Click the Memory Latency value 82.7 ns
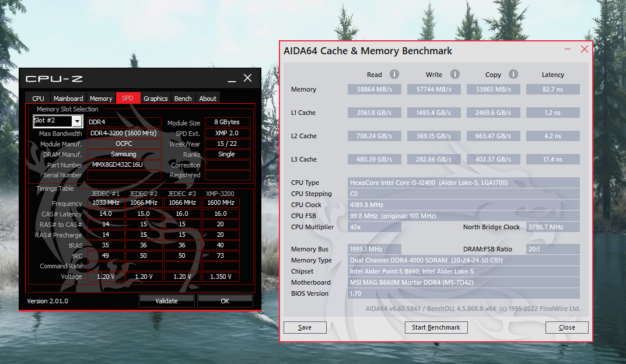The height and width of the screenshot is (364, 626). coord(553,89)
